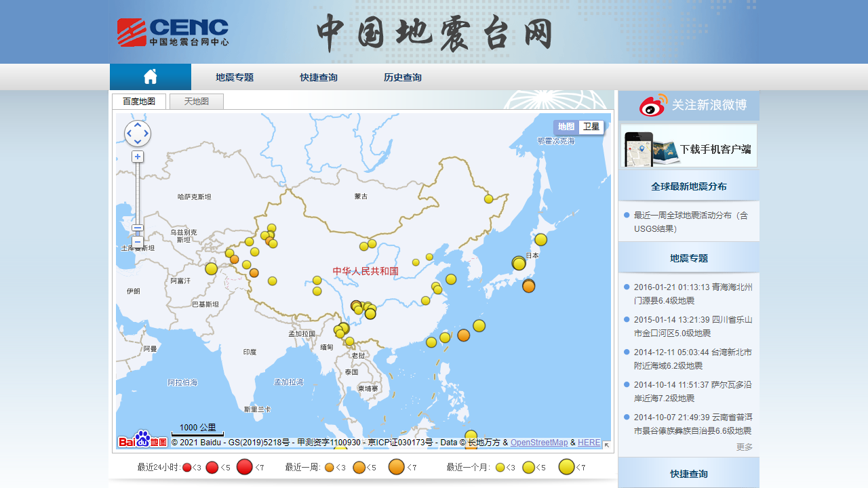The height and width of the screenshot is (488, 868).
Task: Open the 青海门源县6.4级地震 news link
Action: click(x=691, y=293)
